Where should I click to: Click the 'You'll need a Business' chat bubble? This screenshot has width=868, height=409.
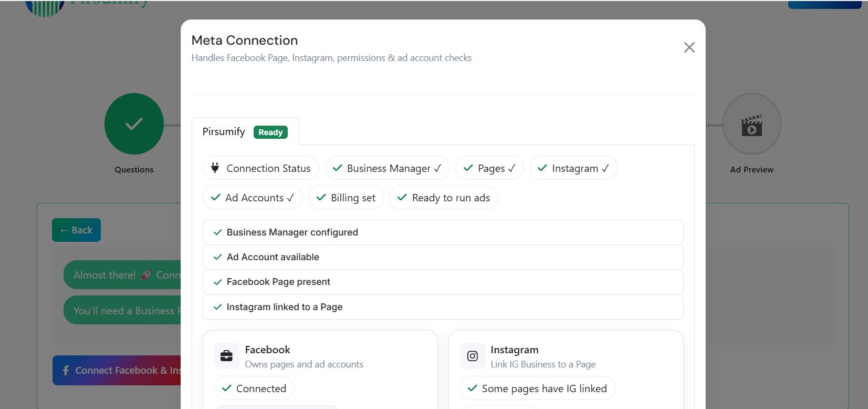pyautogui.click(x=122, y=311)
